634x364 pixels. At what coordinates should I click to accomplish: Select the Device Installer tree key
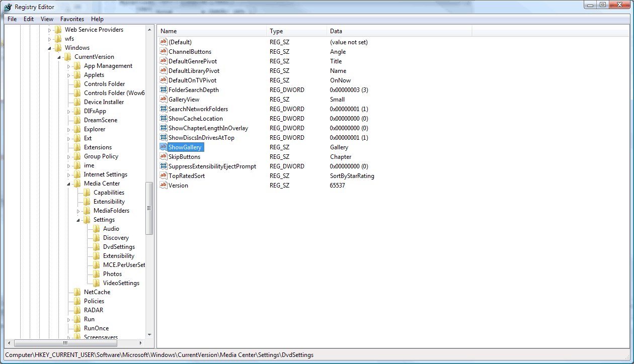pyautogui.click(x=104, y=102)
